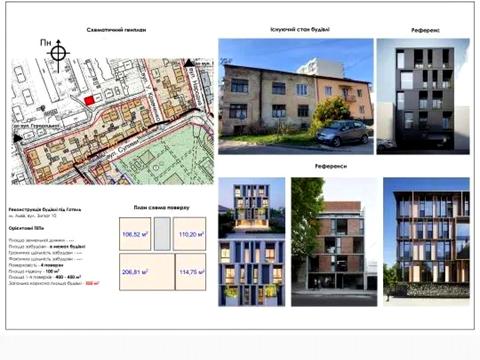This screenshot has height=360, width=480.
Task: Click the 'Існуючий стан будівлі' heading
Action: (300, 29)
